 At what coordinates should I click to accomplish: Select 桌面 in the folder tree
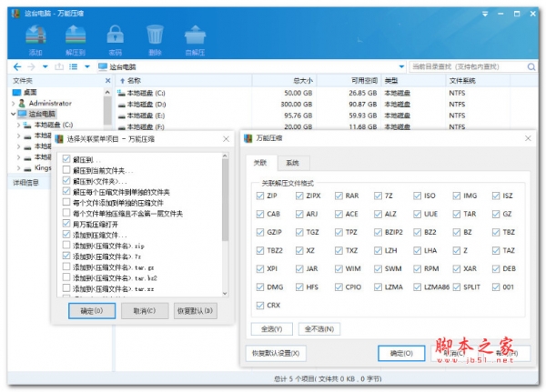[30, 92]
